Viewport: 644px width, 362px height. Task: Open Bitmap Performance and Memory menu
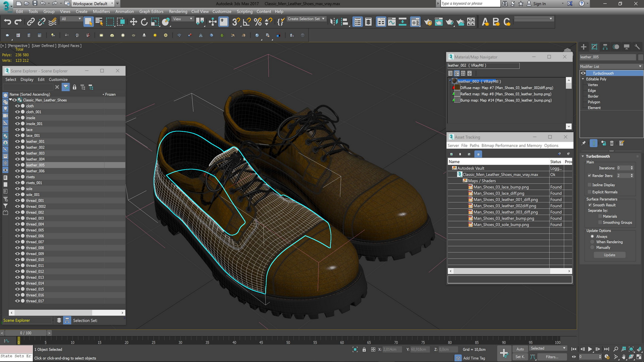click(x=512, y=145)
